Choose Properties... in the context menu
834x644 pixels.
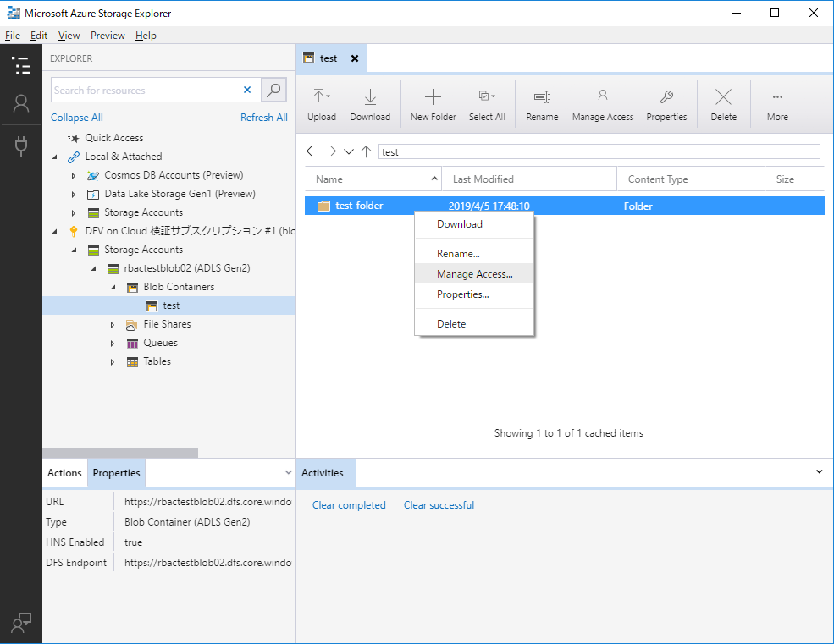(474, 294)
